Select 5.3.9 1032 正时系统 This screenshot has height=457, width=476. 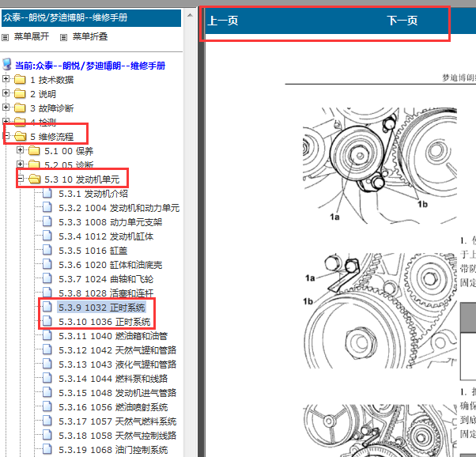click(x=102, y=308)
